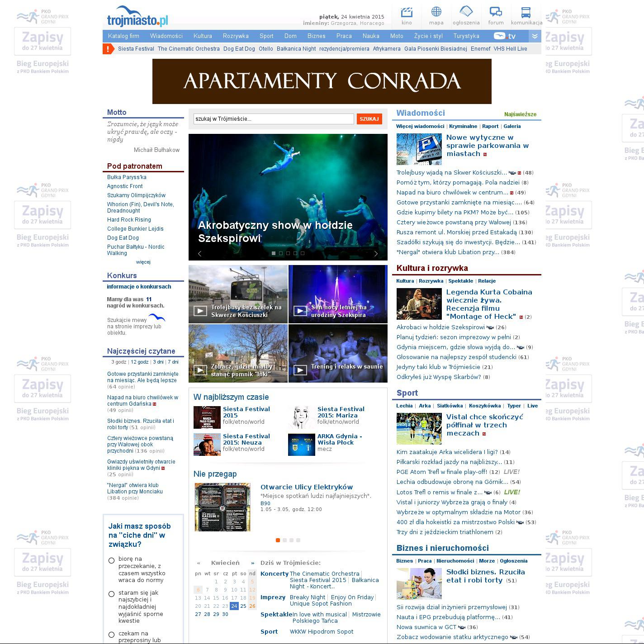
Task: Play the Trening i relaks w saunie video
Action: pyautogui.click(x=300, y=370)
